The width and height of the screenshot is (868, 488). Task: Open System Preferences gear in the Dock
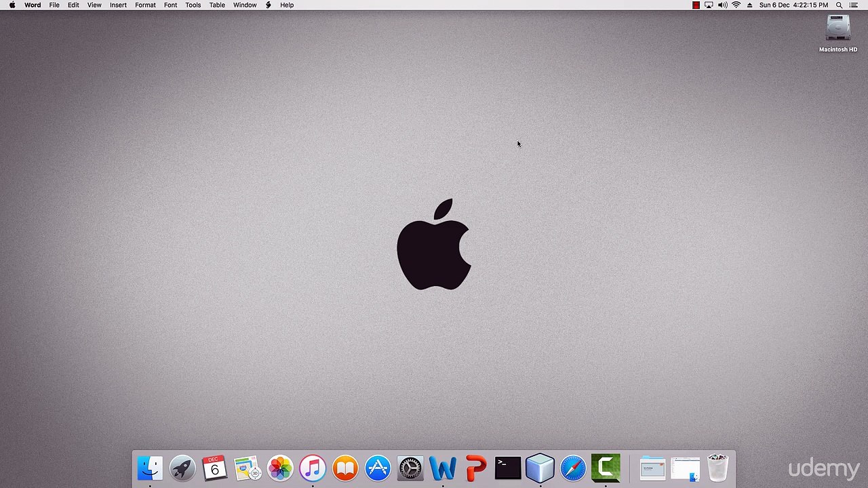coord(410,468)
